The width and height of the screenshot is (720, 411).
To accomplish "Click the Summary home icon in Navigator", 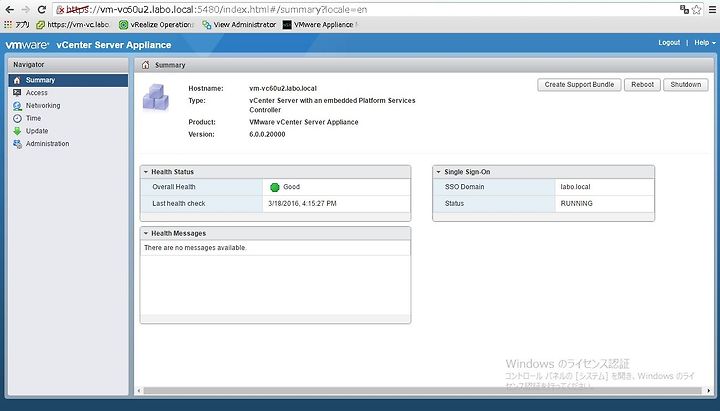I will [17, 80].
